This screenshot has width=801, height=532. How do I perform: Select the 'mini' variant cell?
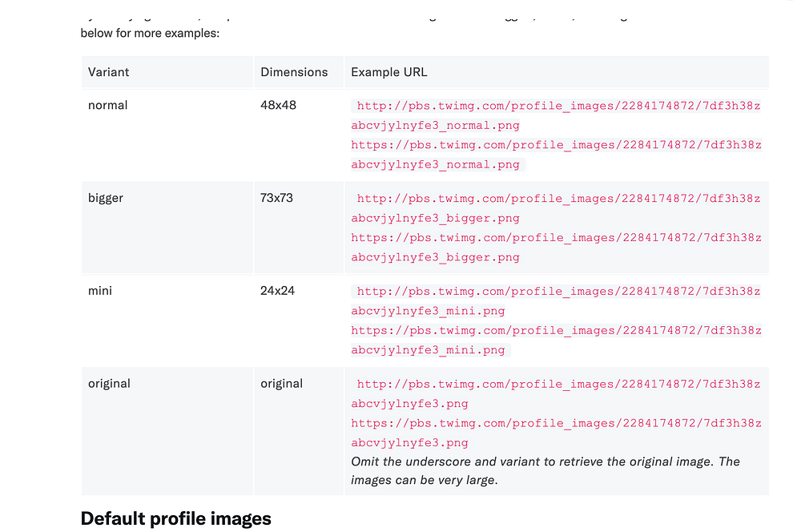click(100, 291)
